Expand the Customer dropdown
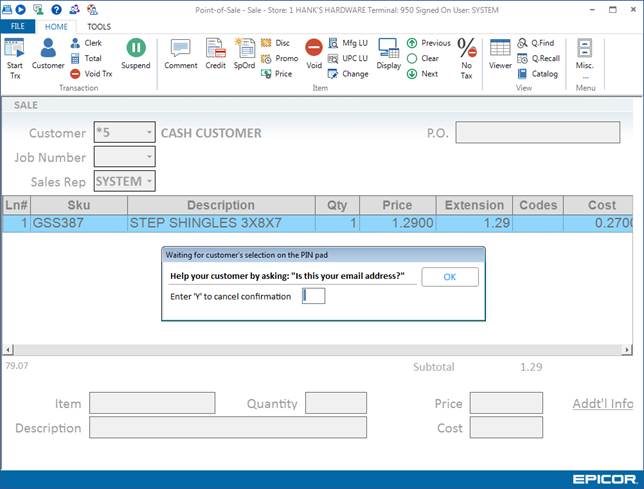The width and height of the screenshot is (644, 489). point(148,133)
